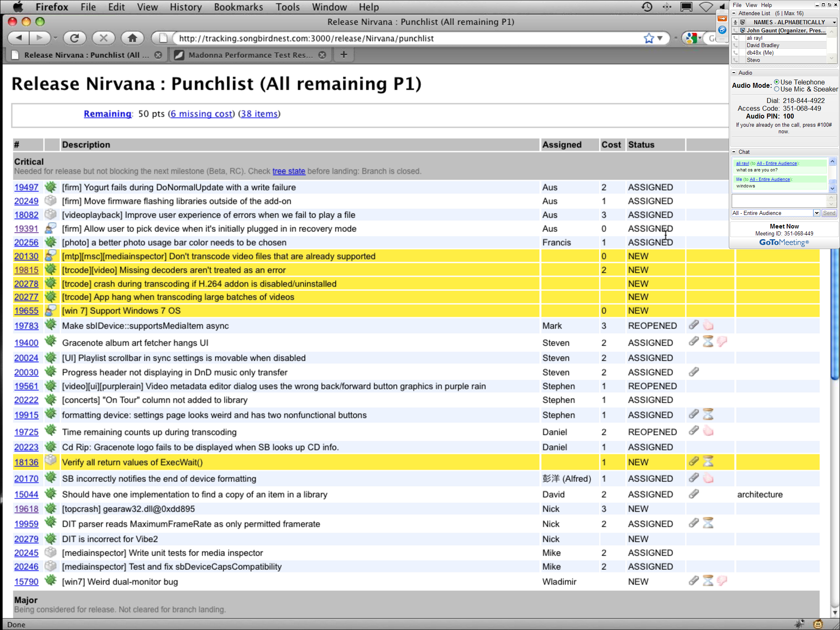Screen dimensions: 840x630
Task: Click the Stop loading X button
Action: [103, 38]
